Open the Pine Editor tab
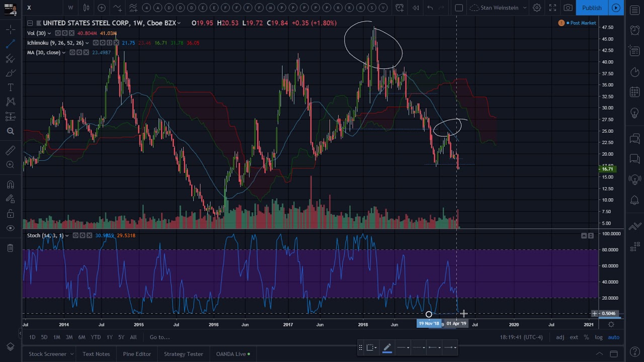 pyautogui.click(x=137, y=354)
